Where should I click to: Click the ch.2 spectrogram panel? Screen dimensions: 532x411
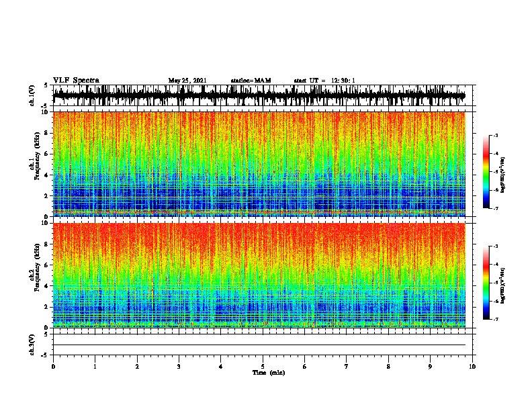pyautogui.click(x=259, y=275)
